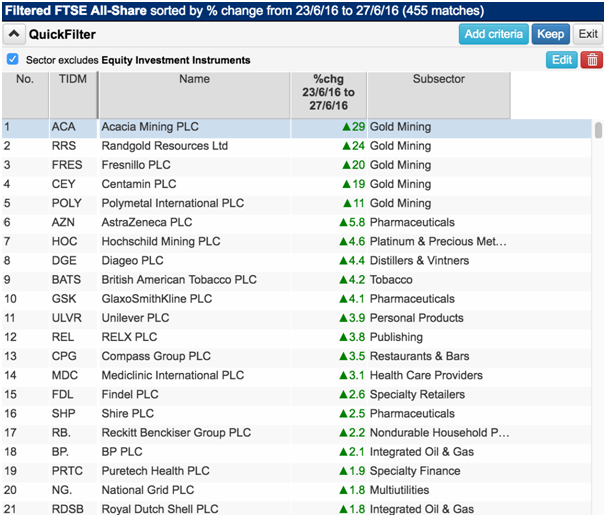This screenshot has width=606, height=517.
Task: Click Findel PLC
Action: point(130,395)
